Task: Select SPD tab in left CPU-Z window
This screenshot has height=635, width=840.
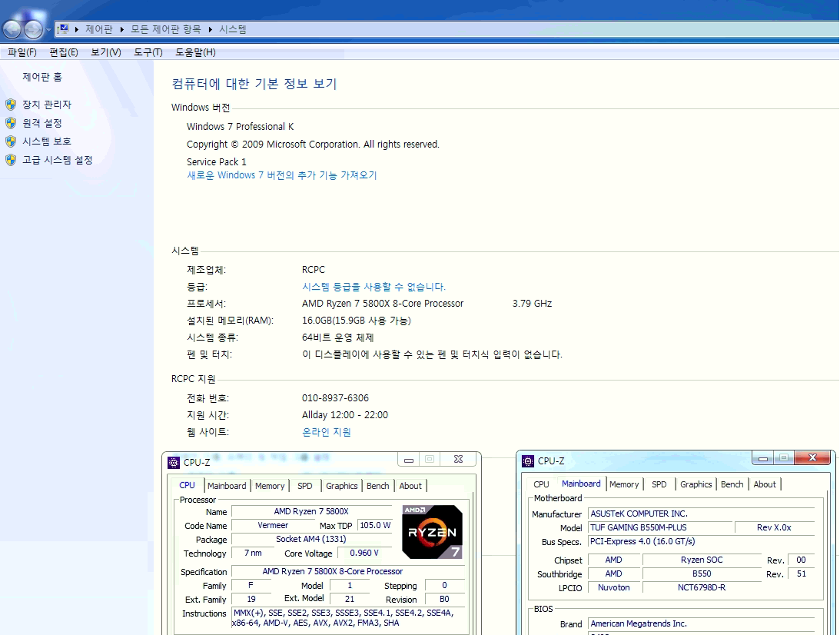Action: [305, 486]
